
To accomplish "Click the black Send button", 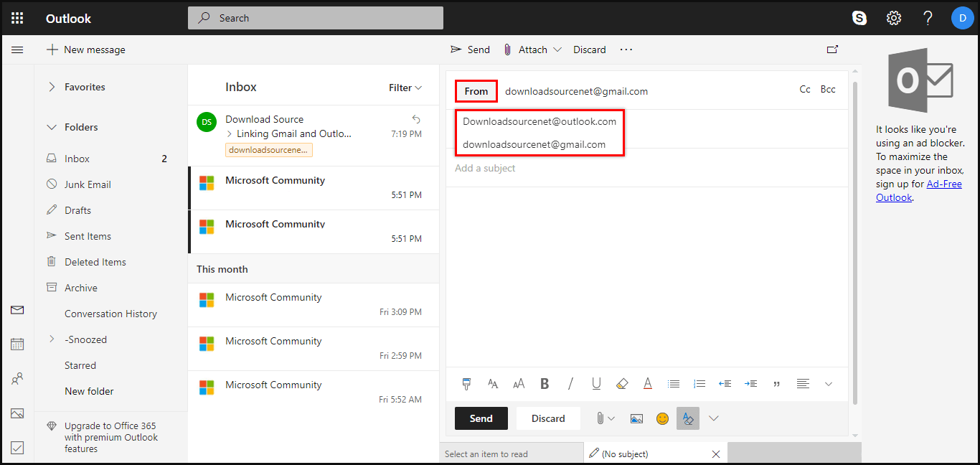I will (x=481, y=418).
